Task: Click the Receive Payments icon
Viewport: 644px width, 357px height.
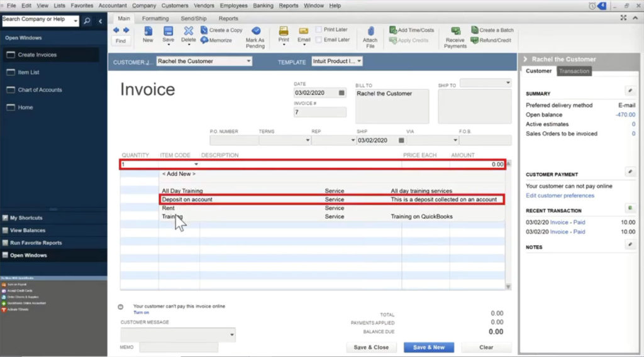Action: [x=455, y=31]
